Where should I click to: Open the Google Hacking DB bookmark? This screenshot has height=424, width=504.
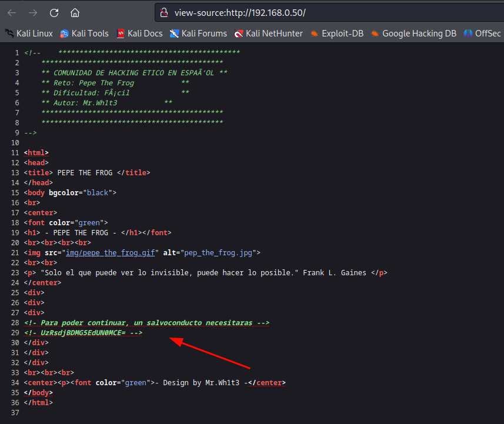pyautogui.click(x=413, y=34)
